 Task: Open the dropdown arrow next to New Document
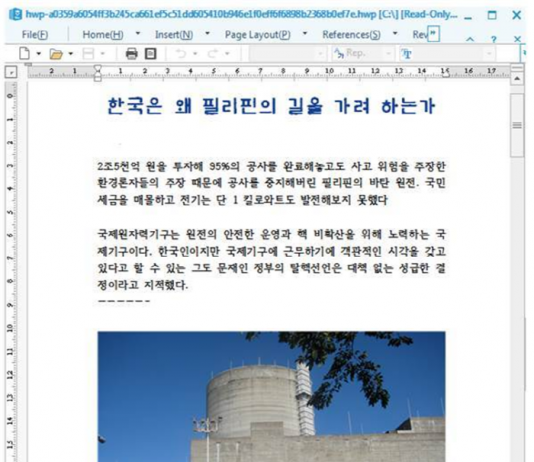pyautogui.click(x=38, y=54)
